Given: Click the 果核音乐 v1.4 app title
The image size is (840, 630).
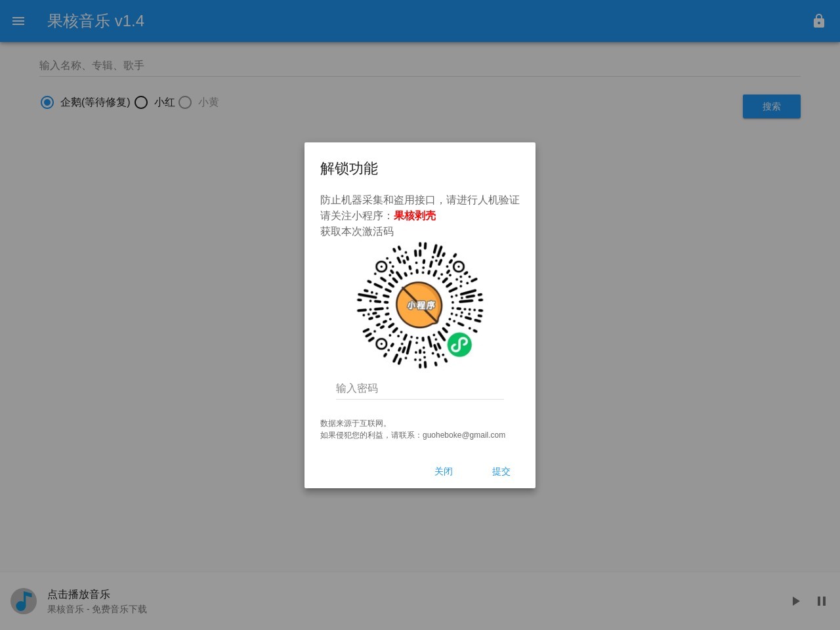Looking at the screenshot, I should (96, 21).
